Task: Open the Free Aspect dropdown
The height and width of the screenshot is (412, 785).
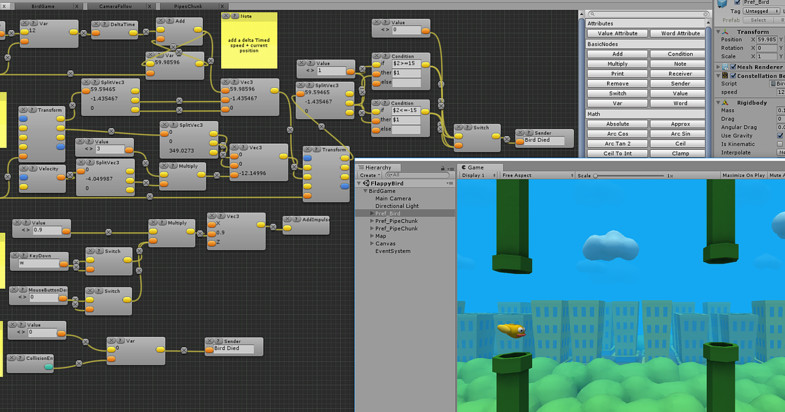Action: pos(537,175)
